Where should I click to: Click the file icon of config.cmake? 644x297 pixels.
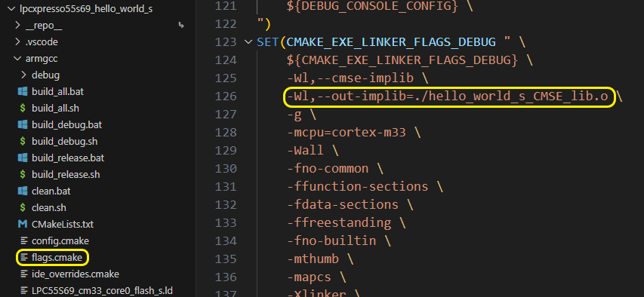click(24, 240)
